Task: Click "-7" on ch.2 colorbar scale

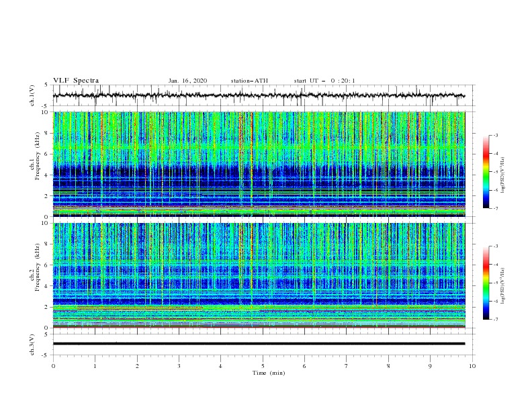Action: [x=495, y=320]
